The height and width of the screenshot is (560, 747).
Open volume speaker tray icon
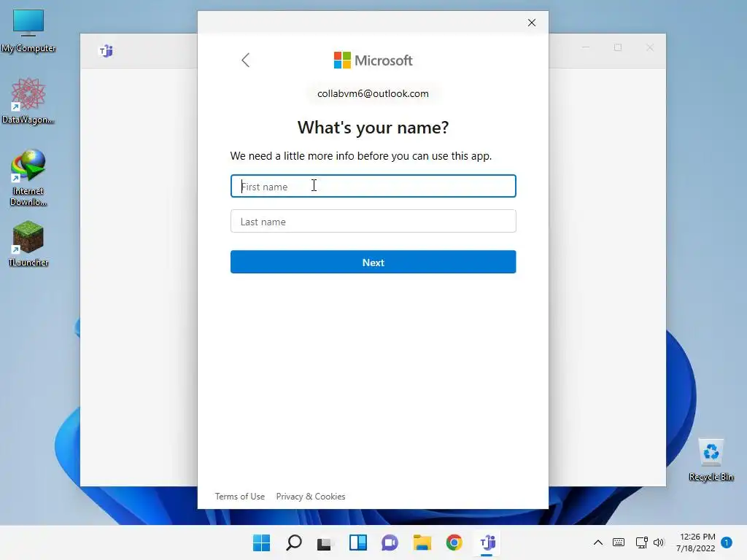tap(659, 542)
